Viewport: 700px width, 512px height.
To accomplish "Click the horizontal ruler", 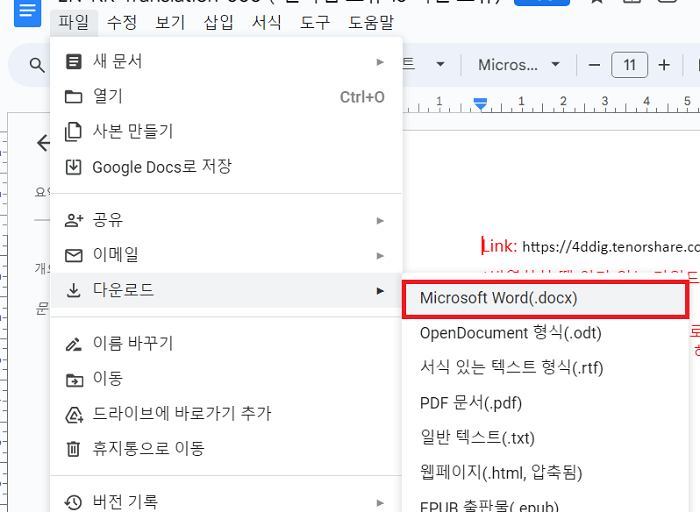I will (551, 104).
